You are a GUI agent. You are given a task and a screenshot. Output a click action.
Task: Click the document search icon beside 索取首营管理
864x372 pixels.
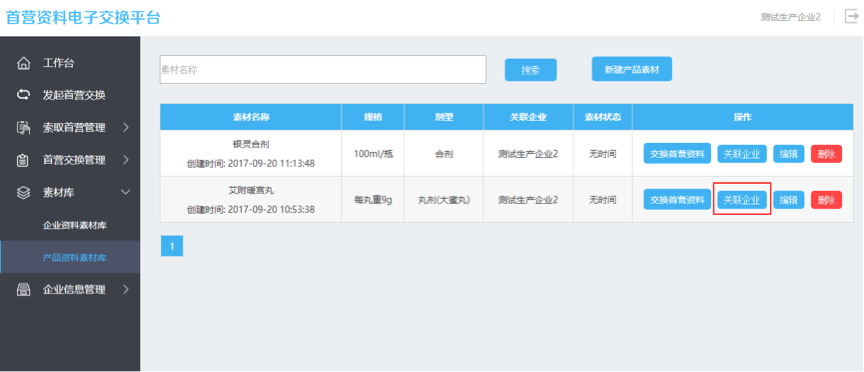pos(23,128)
